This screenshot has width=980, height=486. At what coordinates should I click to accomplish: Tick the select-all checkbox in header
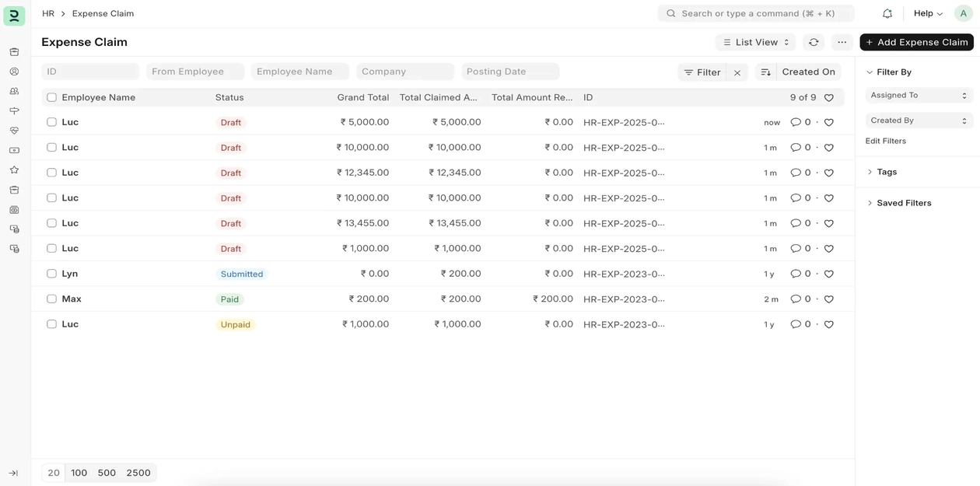51,97
